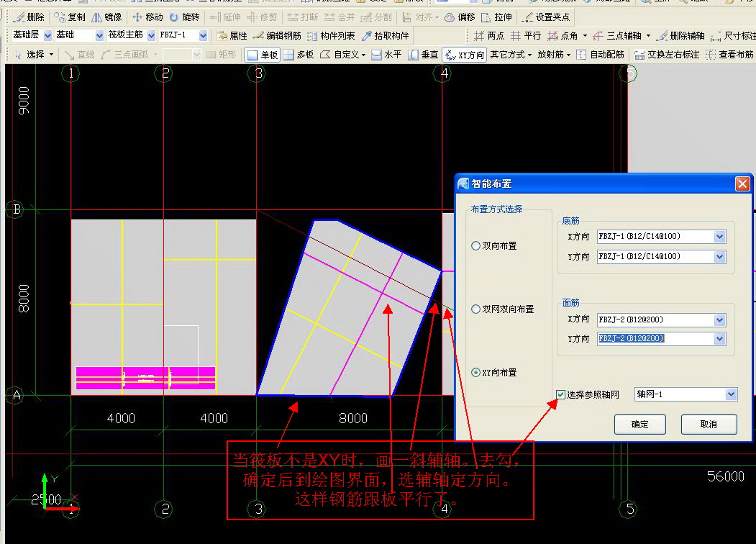Click 自动配筋 tool
This screenshot has width=756, height=544.
click(x=600, y=55)
